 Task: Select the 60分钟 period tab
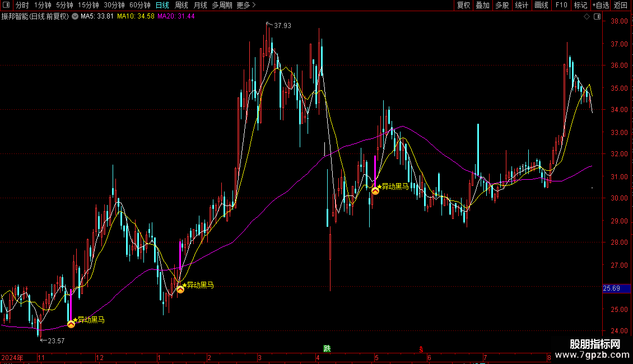pyautogui.click(x=140, y=5)
